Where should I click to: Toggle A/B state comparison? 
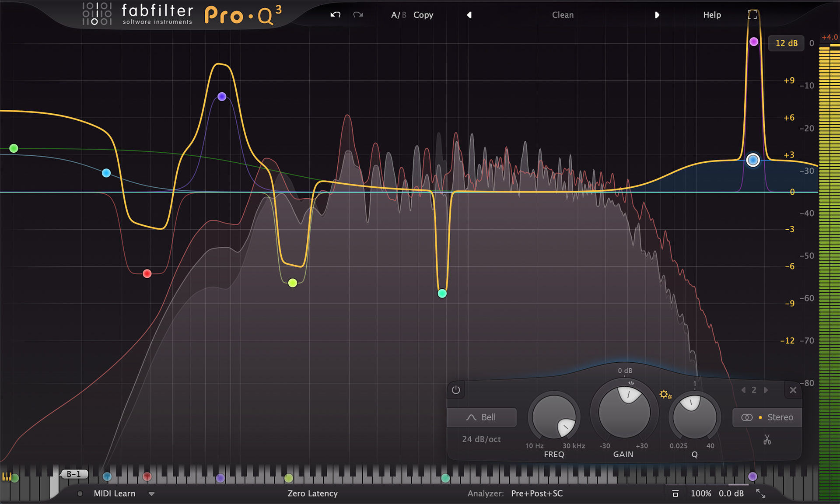point(399,15)
